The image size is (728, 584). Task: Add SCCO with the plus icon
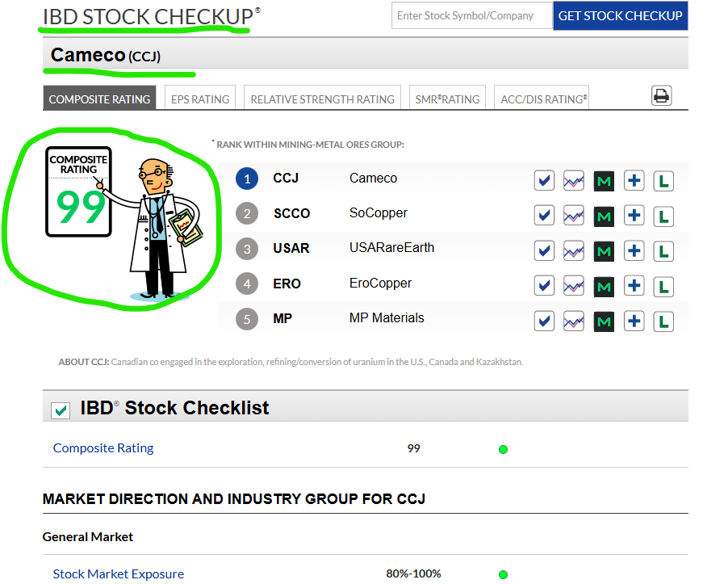click(x=634, y=216)
